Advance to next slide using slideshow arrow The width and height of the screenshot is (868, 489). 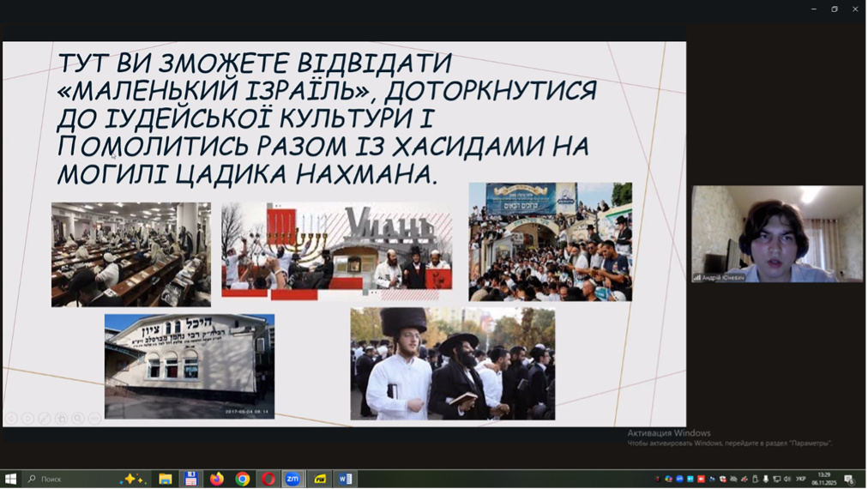pos(27,419)
